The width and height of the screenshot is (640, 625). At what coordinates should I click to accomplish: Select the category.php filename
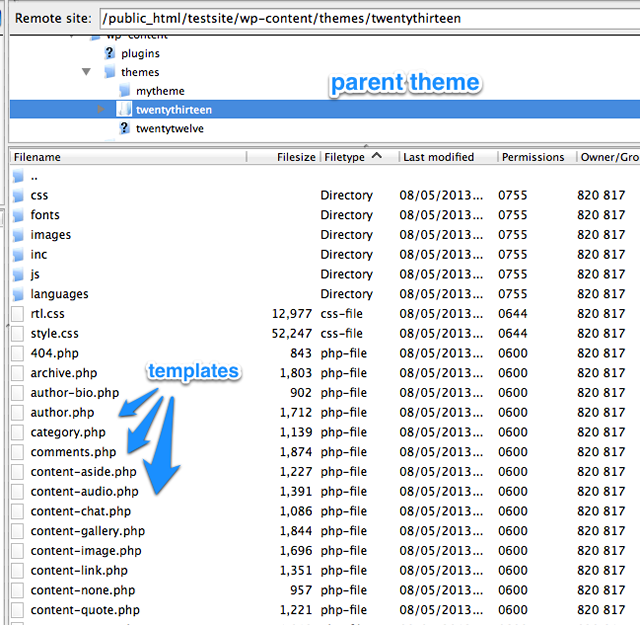pyautogui.click(x=68, y=433)
